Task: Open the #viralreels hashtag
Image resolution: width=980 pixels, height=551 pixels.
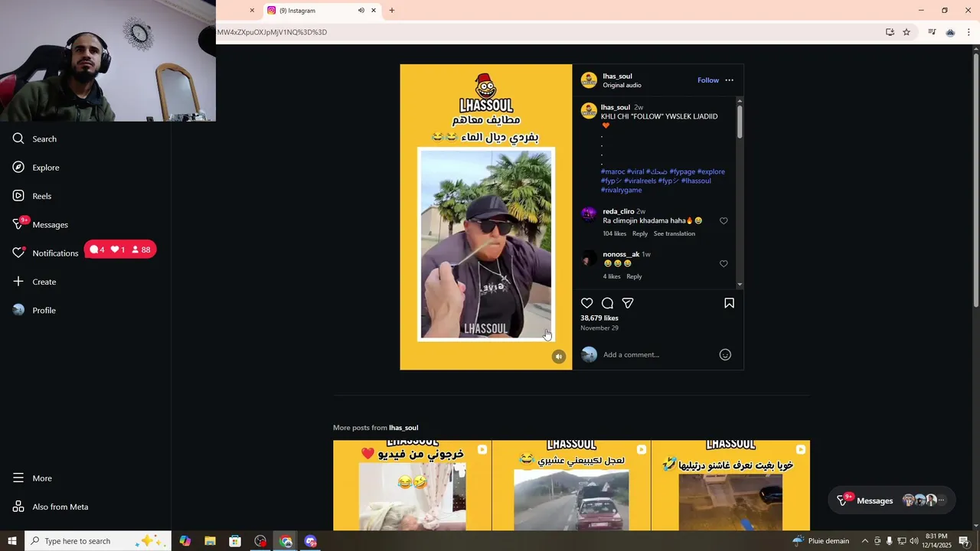Action: tap(640, 181)
